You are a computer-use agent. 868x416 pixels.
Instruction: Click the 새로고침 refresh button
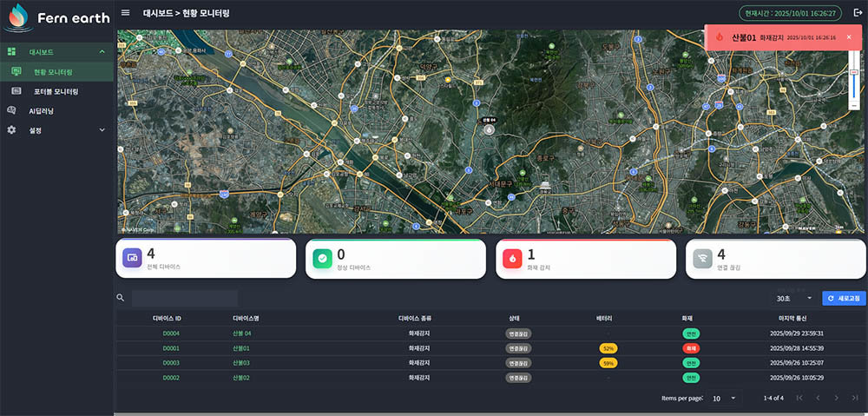click(x=843, y=298)
